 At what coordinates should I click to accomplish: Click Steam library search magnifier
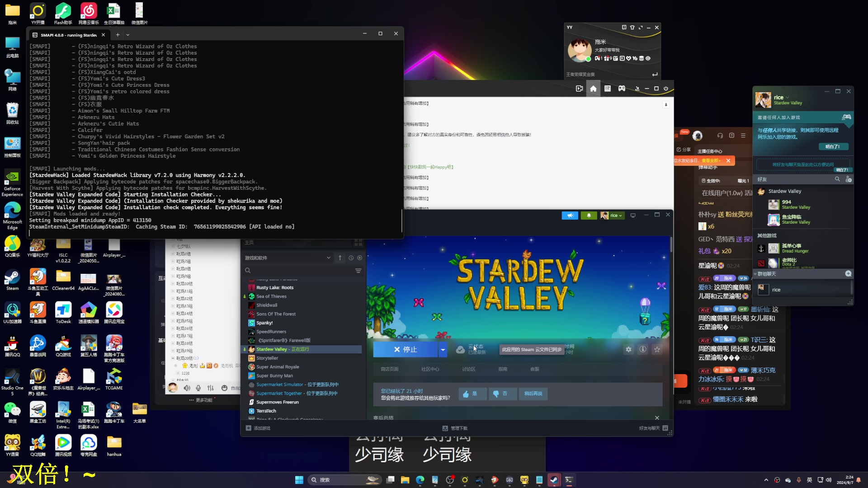(x=248, y=271)
